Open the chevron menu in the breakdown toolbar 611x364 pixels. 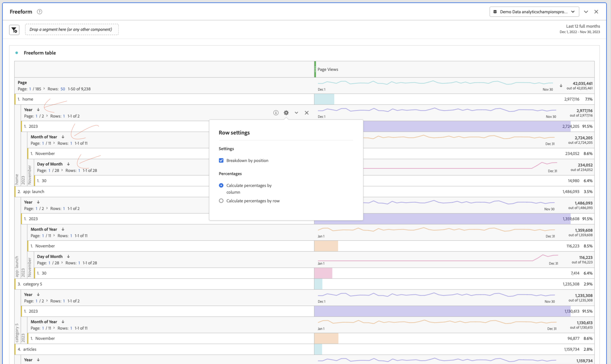click(296, 113)
